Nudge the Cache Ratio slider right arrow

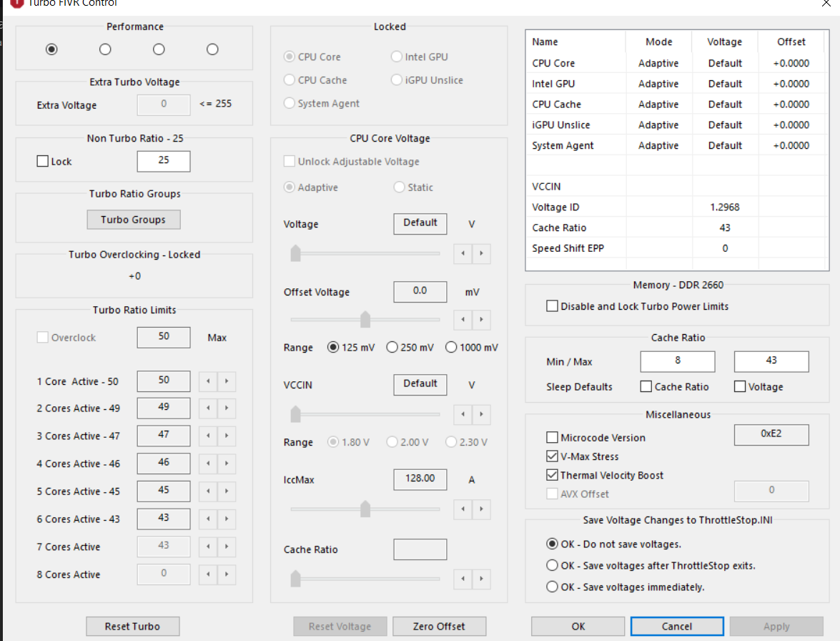pos(482,579)
